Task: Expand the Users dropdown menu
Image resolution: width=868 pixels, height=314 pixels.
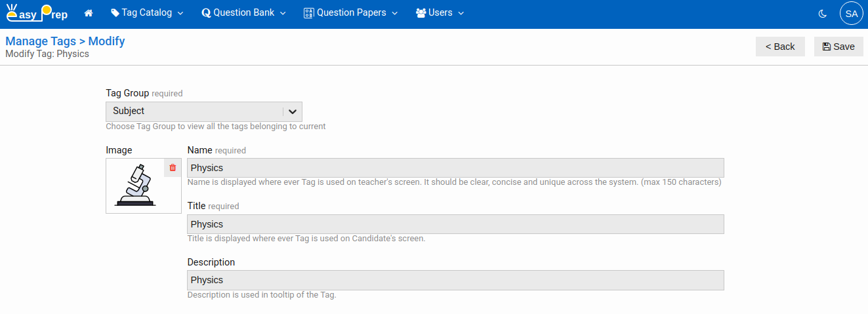Action: pyautogui.click(x=440, y=13)
